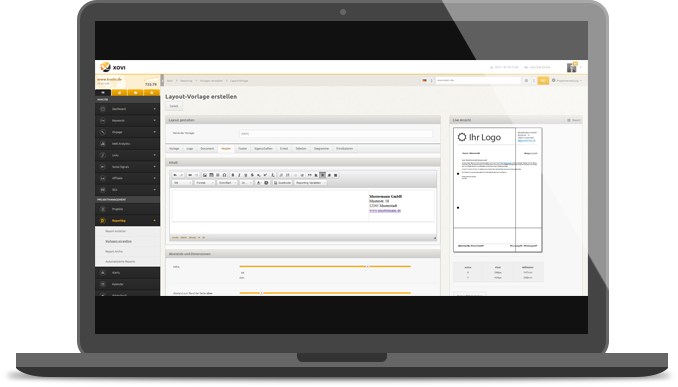Toggle bold formatting in the editor
Viewport: 678px width, 387px height.
(233, 175)
